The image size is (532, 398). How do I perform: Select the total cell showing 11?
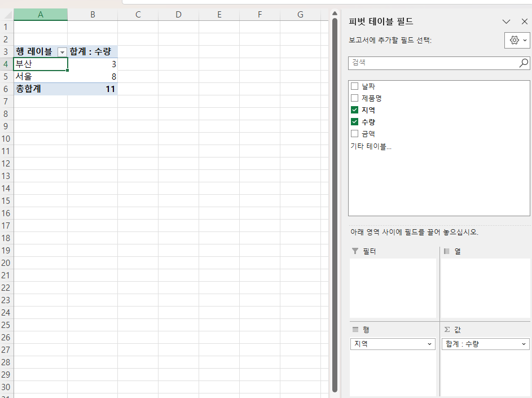(93, 89)
